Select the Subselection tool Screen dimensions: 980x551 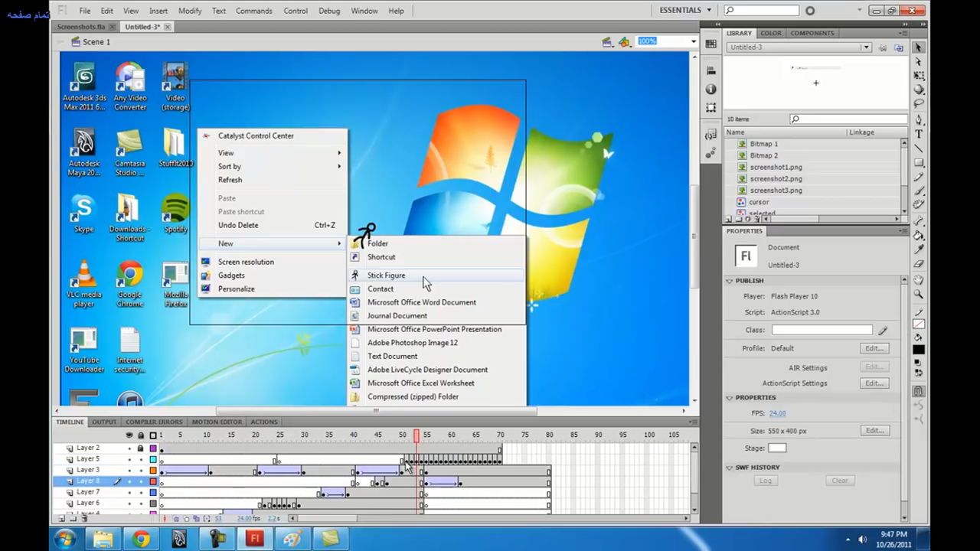click(x=919, y=61)
